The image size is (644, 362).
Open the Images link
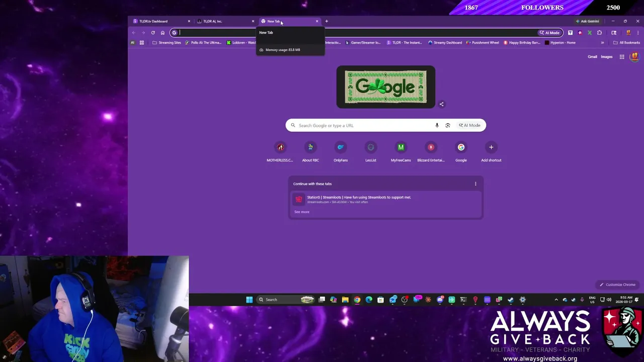[607, 57]
